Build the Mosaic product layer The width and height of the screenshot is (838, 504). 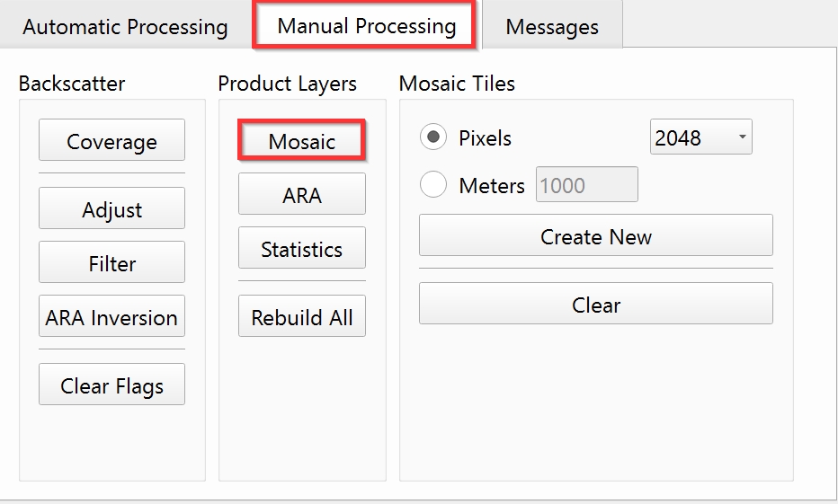(301, 141)
